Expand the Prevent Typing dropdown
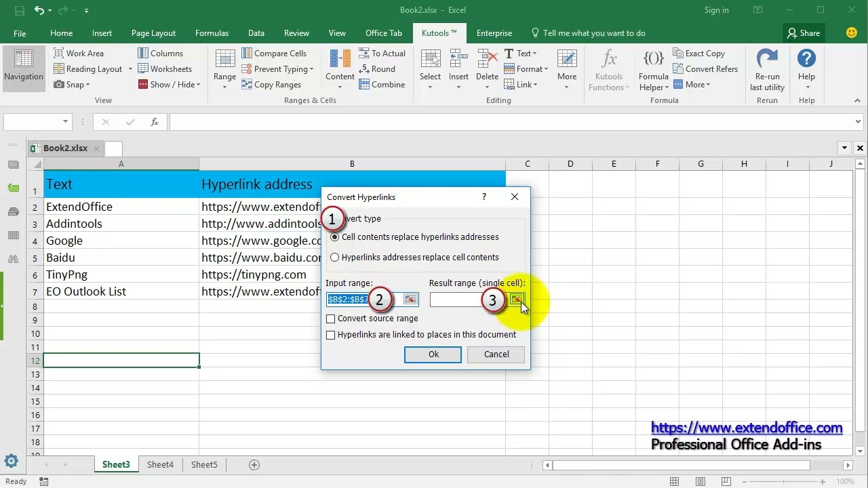 tap(311, 69)
